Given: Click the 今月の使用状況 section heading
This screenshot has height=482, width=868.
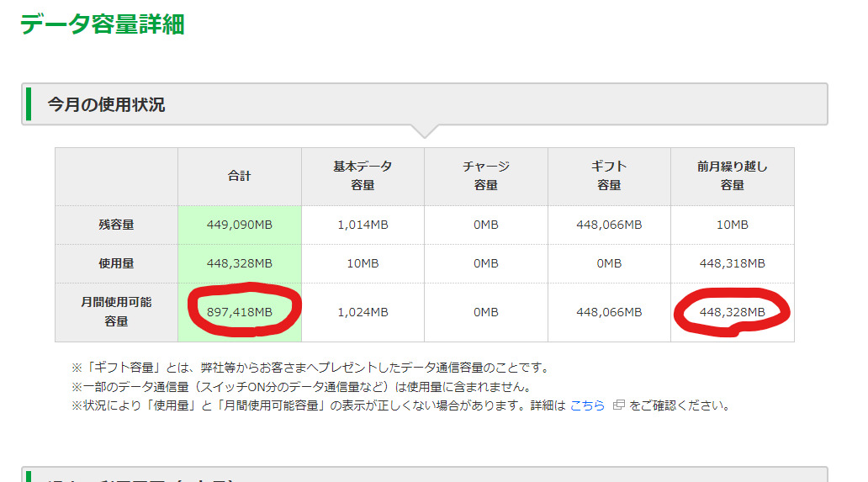Looking at the screenshot, I should [x=106, y=105].
